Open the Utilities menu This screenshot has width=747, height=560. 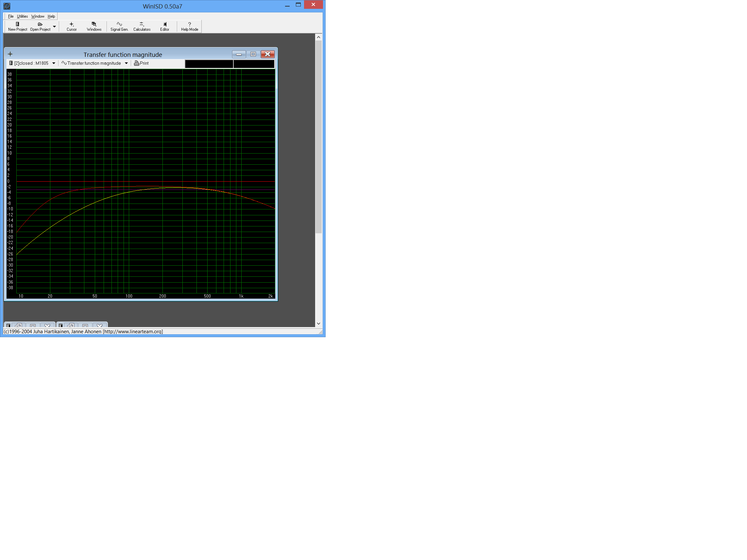pyautogui.click(x=22, y=16)
